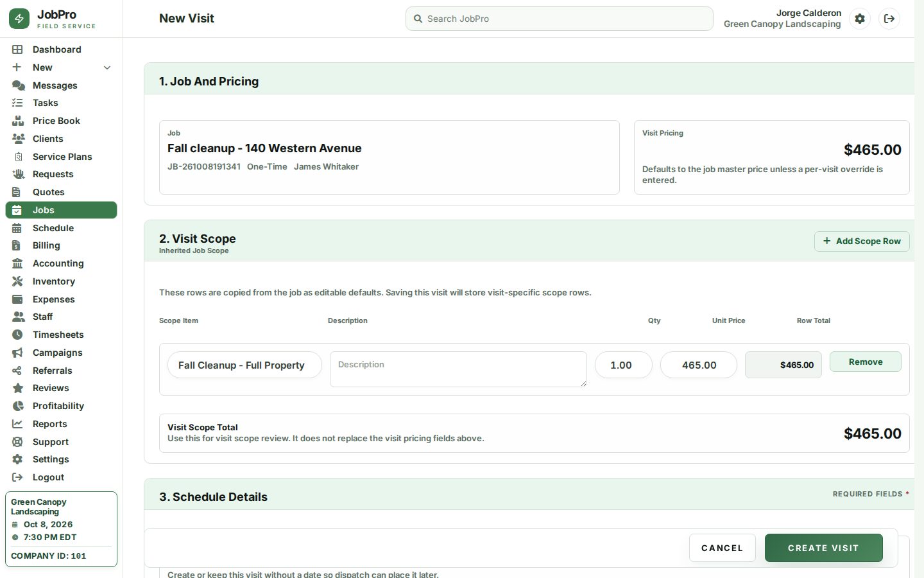This screenshot has width=924, height=578.
Task: Click the Service Plans clipboard icon
Action: point(18,157)
